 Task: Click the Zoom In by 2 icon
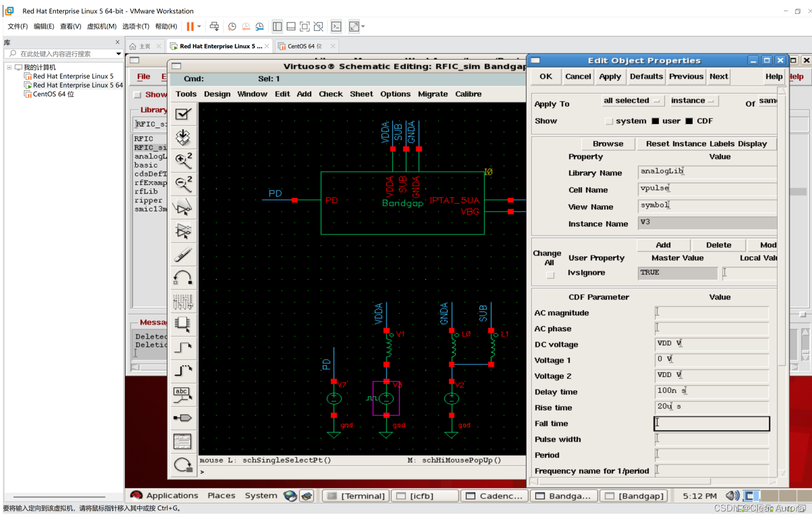tap(183, 160)
